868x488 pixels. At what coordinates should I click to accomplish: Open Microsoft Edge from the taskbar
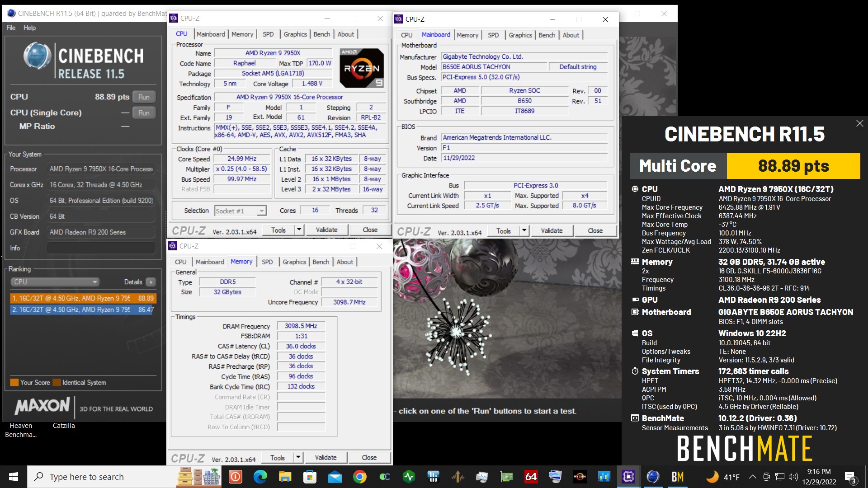(x=260, y=477)
